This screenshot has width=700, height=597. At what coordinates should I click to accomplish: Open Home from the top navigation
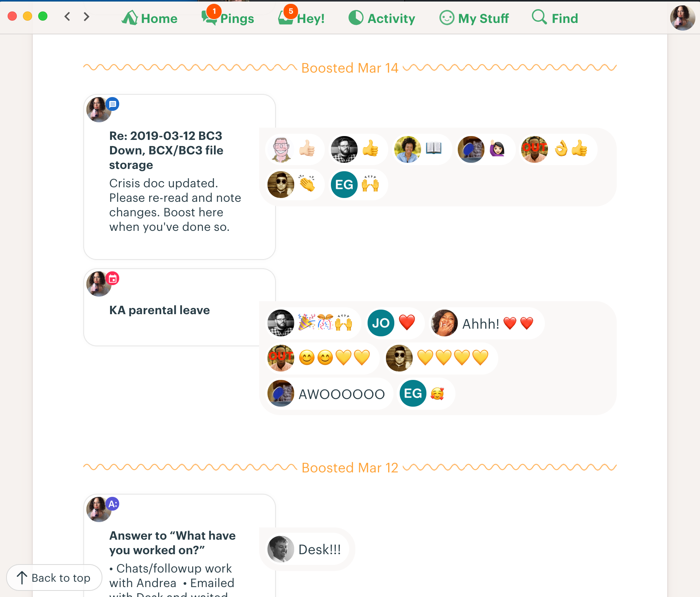pos(149,18)
